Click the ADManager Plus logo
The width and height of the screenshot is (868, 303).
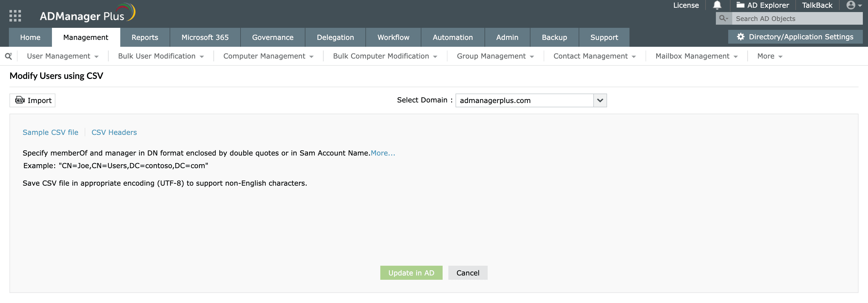click(x=88, y=13)
